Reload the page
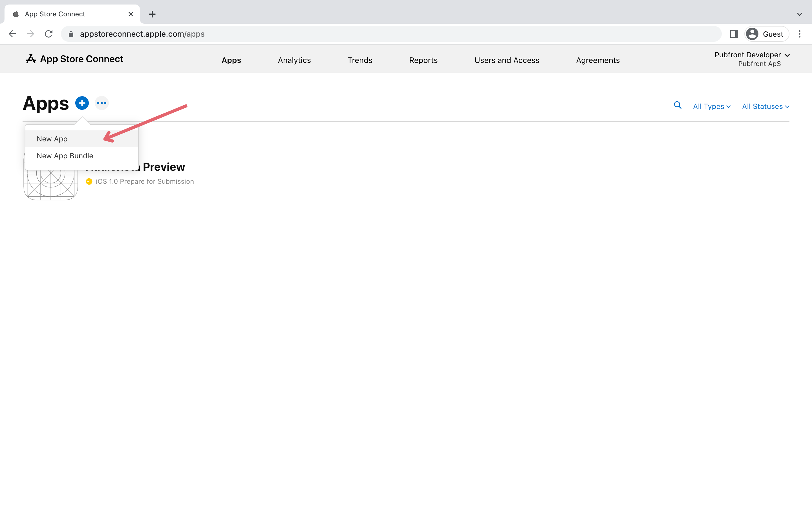This screenshot has height=508, width=812. click(x=49, y=34)
